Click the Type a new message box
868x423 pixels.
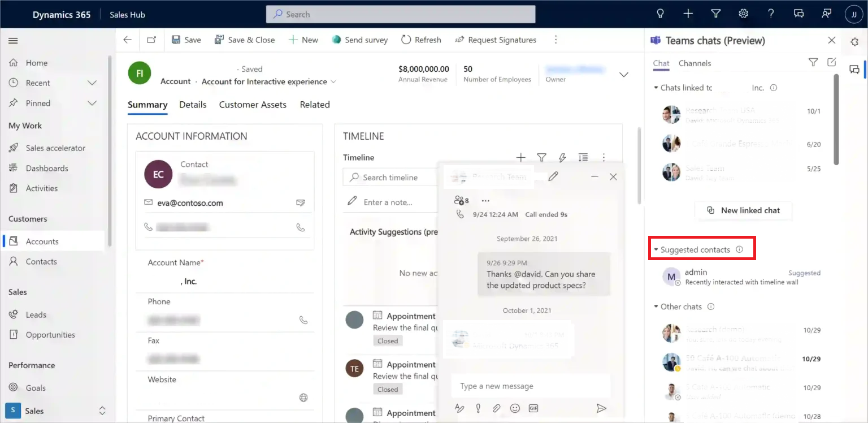(x=531, y=386)
